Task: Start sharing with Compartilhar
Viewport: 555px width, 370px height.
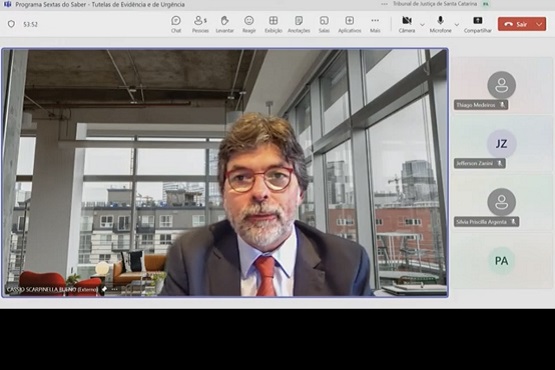Action: click(x=477, y=24)
